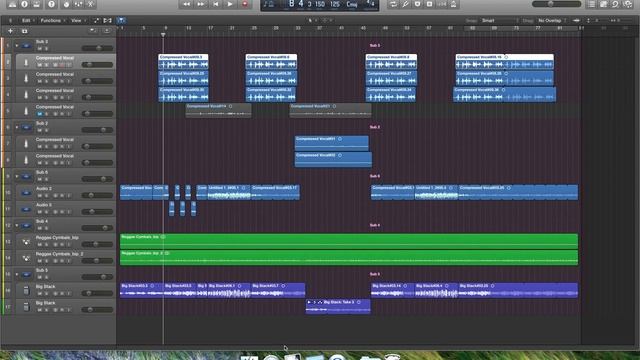The width and height of the screenshot is (640, 360).
Task: Open the Library panel icon
Action: pyautogui.click(x=12, y=4)
